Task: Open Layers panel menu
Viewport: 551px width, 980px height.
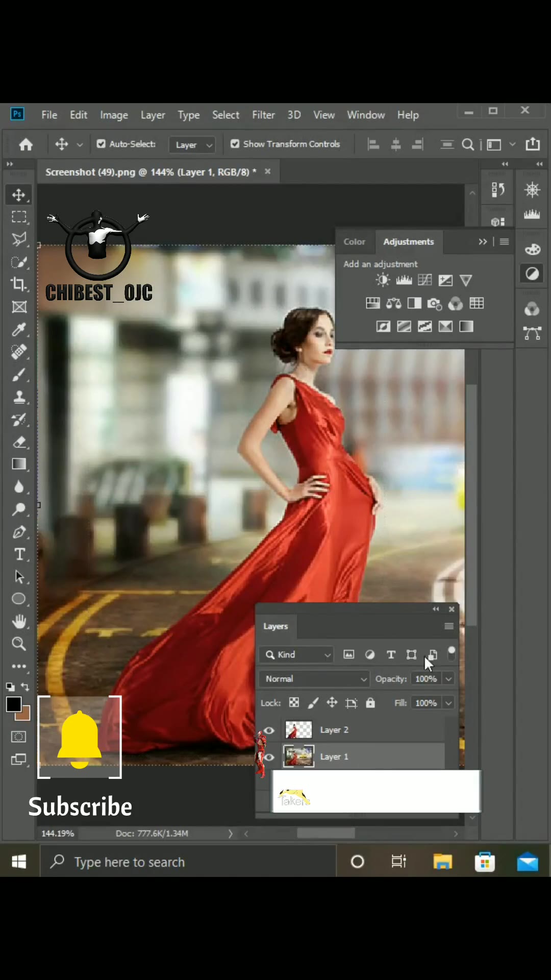Action: pyautogui.click(x=449, y=626)
